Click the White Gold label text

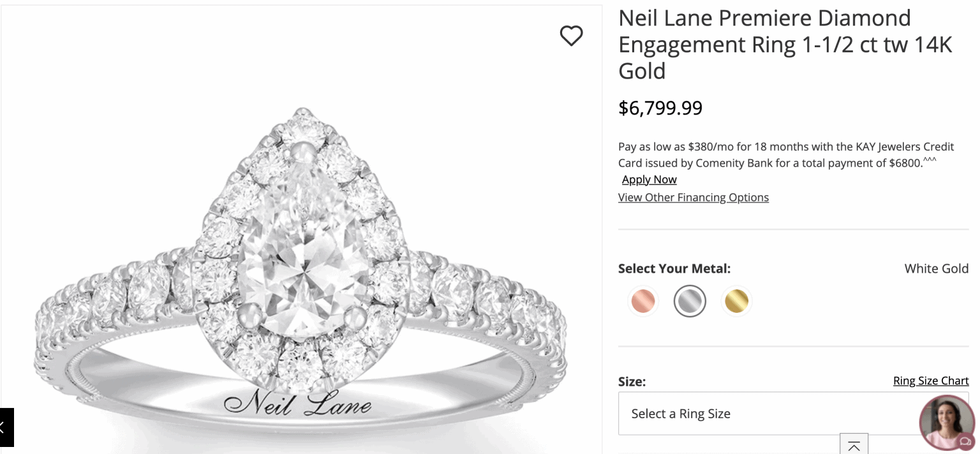(936, 268)
